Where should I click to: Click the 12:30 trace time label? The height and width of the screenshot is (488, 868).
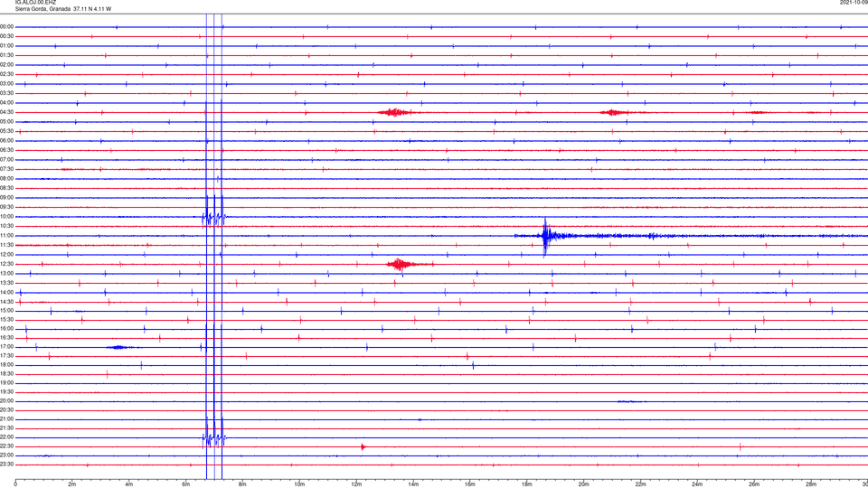pos(7,264)
